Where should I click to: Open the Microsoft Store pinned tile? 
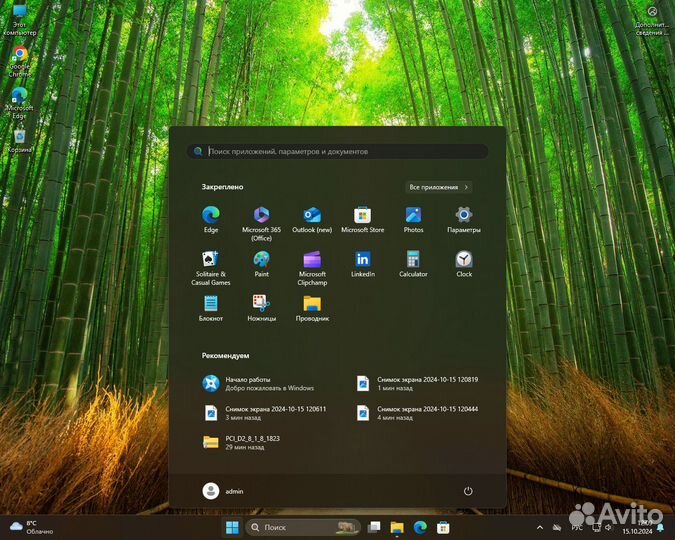click(x=362, y=219)
